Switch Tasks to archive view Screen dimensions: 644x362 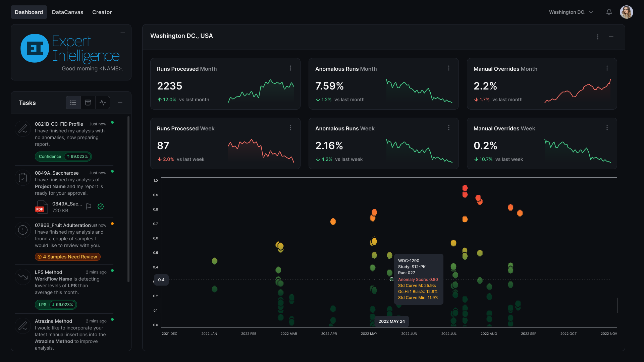pos(88,103)
